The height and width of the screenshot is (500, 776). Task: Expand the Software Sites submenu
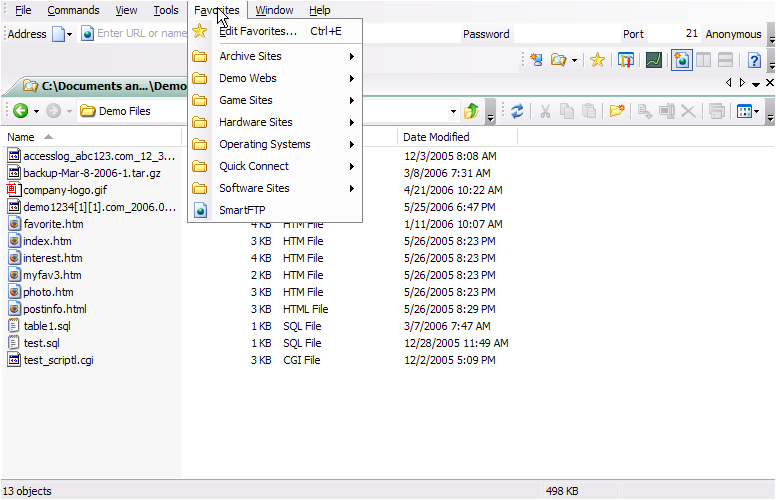click(x=275, y=188)
